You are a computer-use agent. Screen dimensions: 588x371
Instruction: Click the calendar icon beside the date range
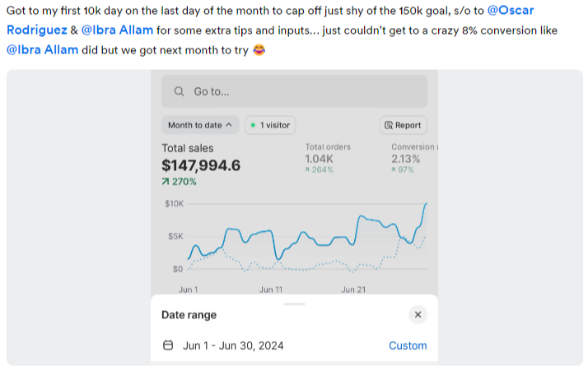pyautogui.click(x=168, y=345)
